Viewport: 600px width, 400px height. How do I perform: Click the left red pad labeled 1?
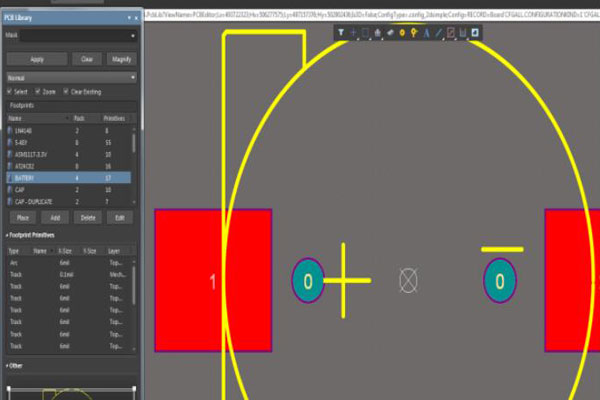(212, 281)
